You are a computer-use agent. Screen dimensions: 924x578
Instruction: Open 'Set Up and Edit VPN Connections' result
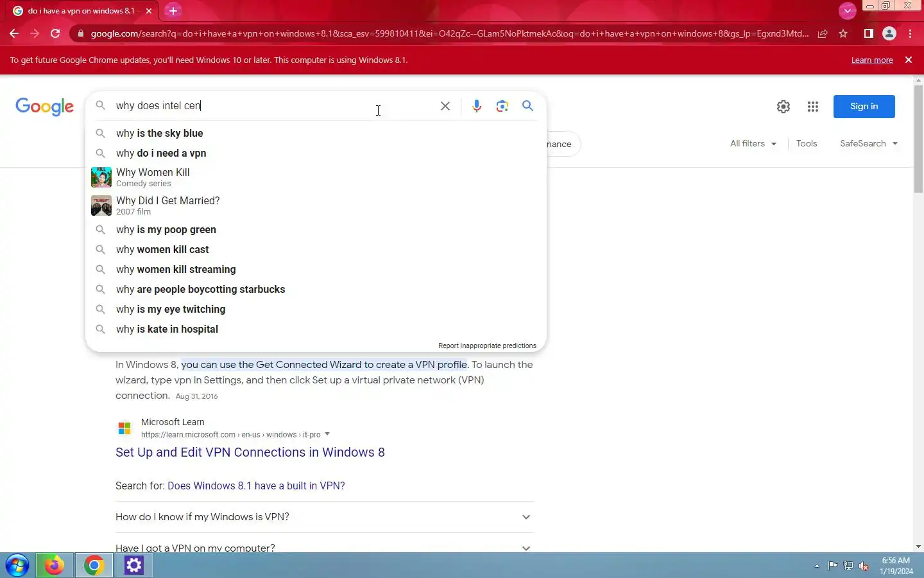250,452
